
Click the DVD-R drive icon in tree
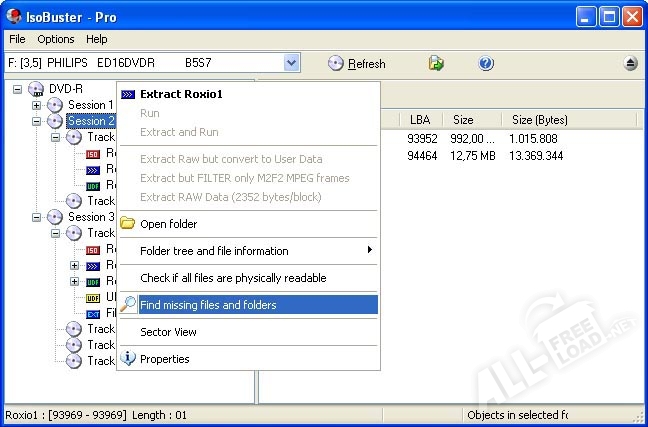(37, 89)
